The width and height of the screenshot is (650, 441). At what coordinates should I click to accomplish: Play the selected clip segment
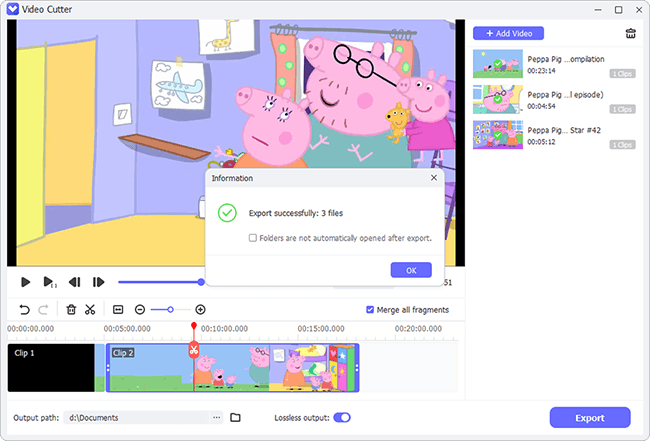click(x=50, y=282)
